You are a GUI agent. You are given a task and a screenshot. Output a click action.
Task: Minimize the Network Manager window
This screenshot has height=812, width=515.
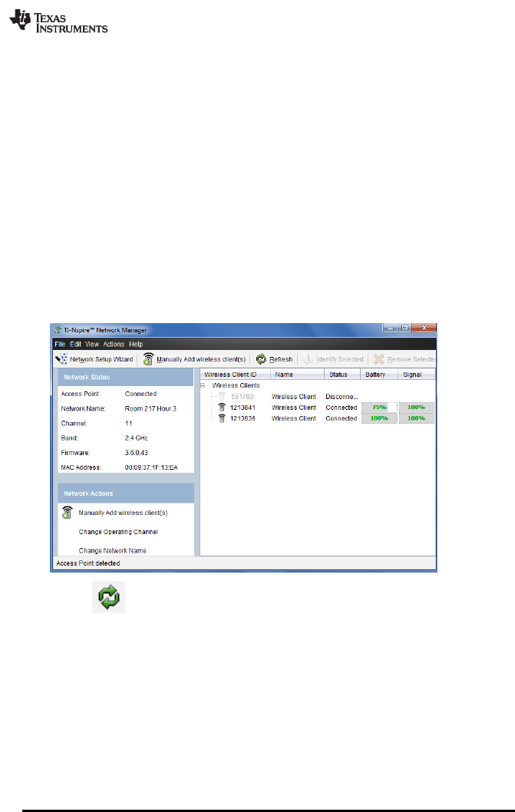[x=390, y=328]
